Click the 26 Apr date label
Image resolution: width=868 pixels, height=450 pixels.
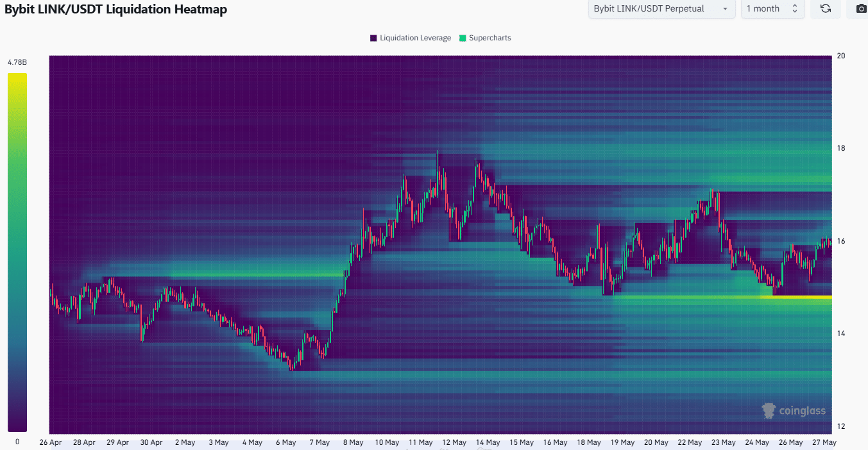[x=51, y=442]
